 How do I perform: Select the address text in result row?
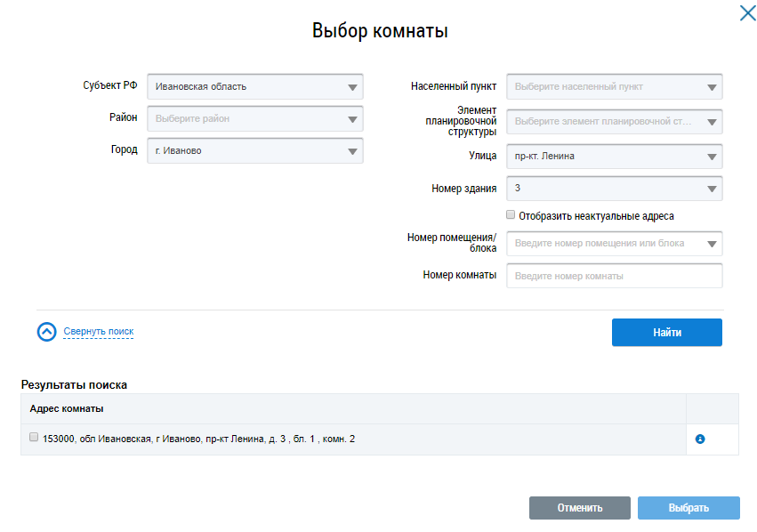(x=198, y=439)
